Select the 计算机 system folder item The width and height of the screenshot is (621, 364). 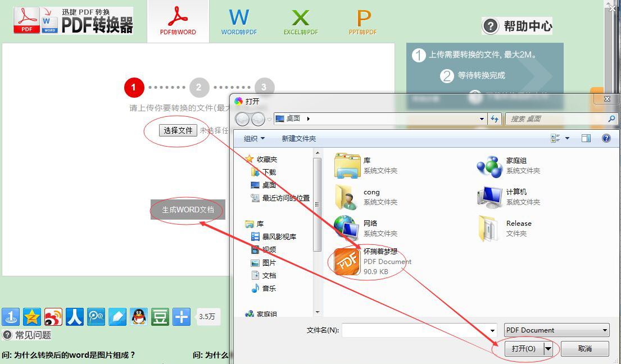509,197
